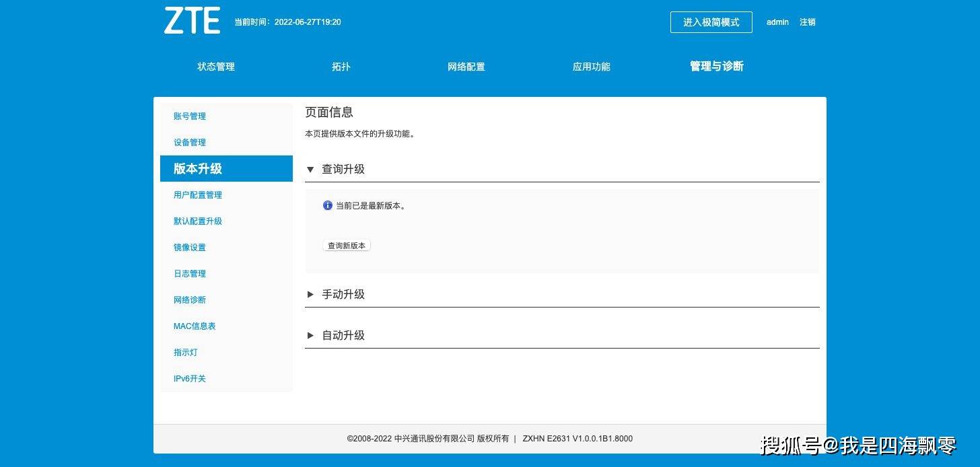Viewport: 980px width, 467px height.
Task: Click the ZXHN E2631 V1.0.0.1B1.8000 version text
Action: 577,439
